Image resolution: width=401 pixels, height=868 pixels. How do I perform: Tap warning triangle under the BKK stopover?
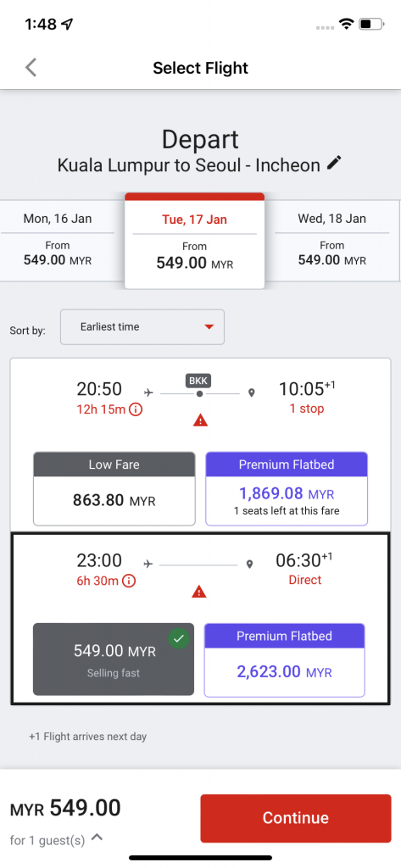pyautogui.click(x=200, y=420)
